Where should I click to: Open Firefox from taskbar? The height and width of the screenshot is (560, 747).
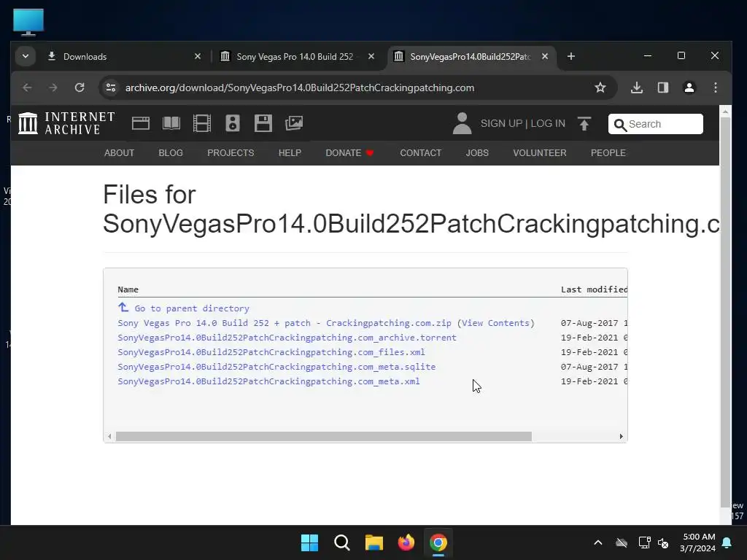[x=406, y=542]
